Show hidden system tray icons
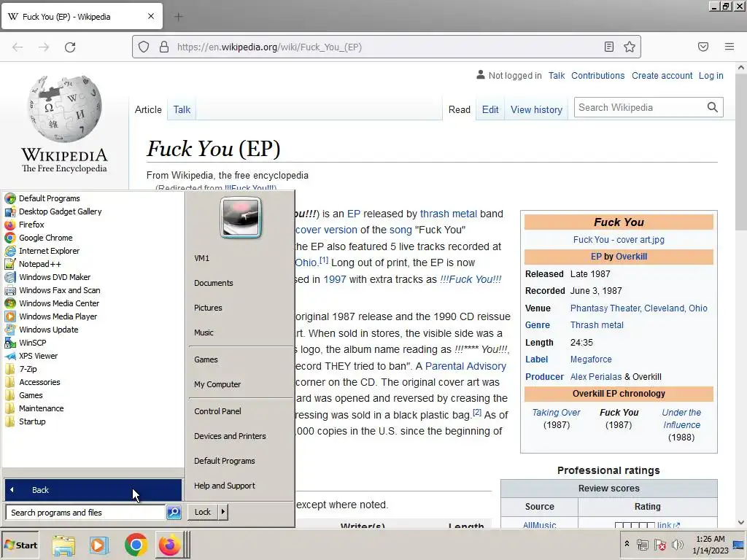Viewport: 747px width, 560px height. 627,544
